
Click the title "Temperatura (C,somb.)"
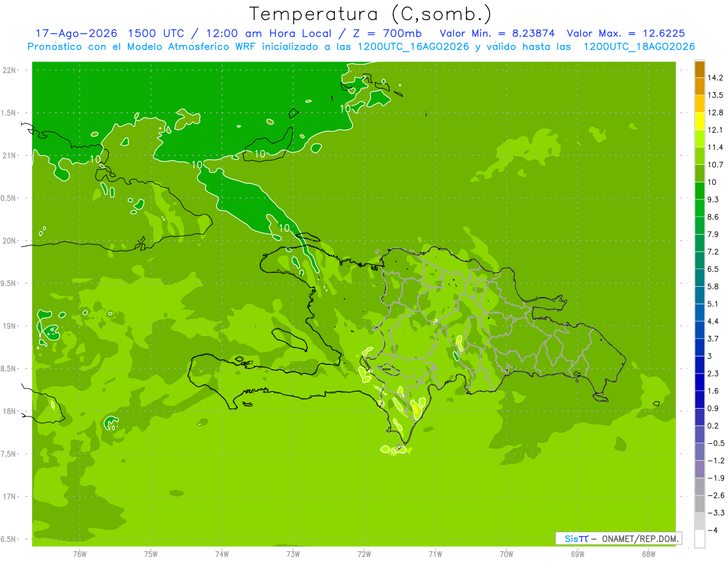[x=370, y=14]
